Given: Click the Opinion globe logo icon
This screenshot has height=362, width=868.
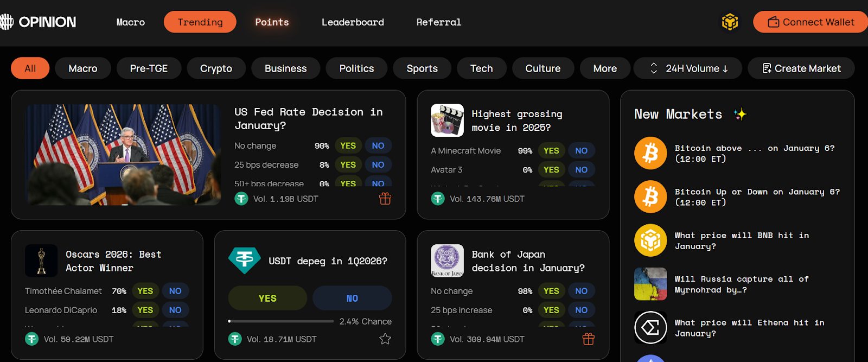Looking at the screenshot, I should (7, 22).
